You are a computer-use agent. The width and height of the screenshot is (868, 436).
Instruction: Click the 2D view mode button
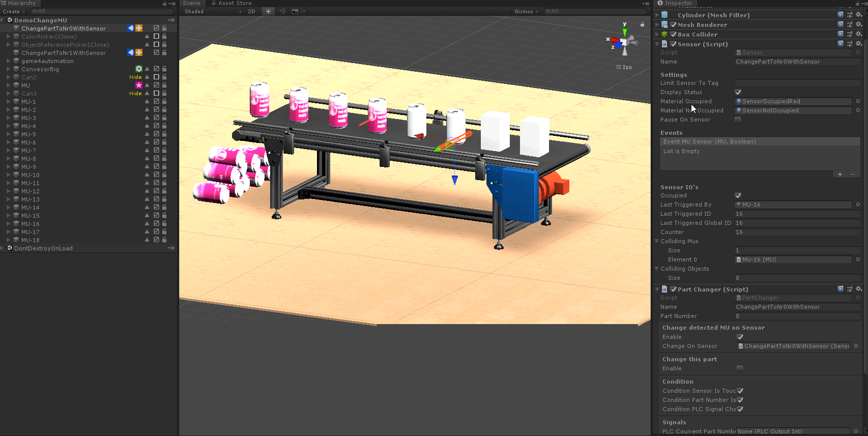[251, 11]
